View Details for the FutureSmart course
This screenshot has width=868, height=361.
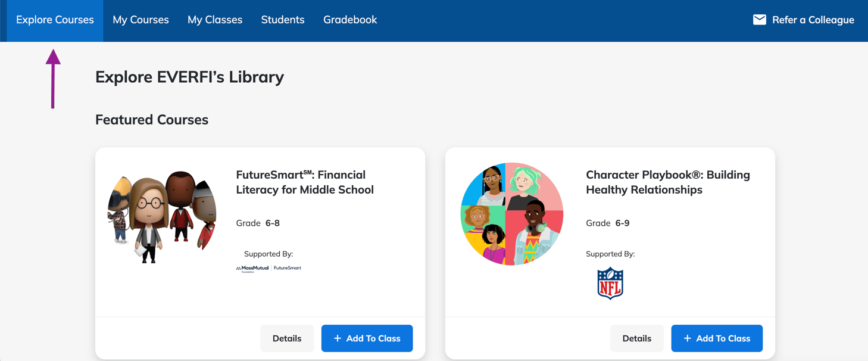287,338
